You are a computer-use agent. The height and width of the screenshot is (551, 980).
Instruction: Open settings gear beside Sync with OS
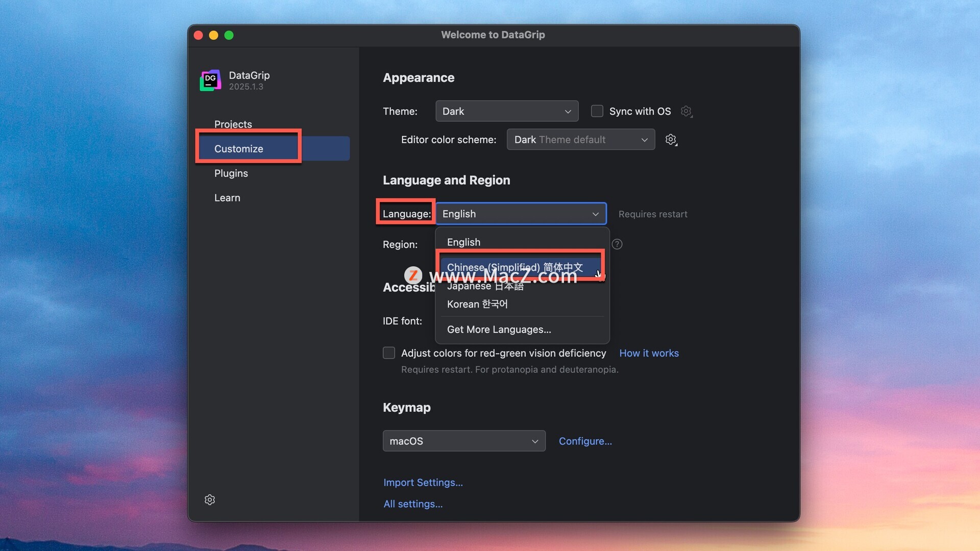[x=687, y=111]
